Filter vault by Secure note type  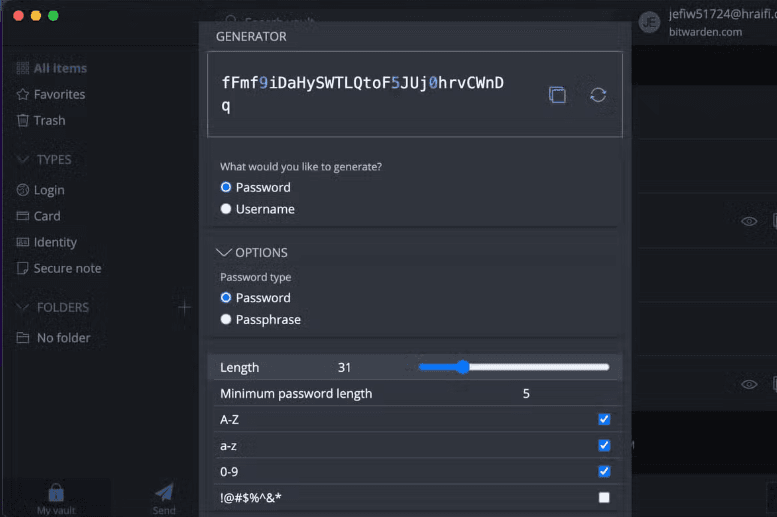click(x=59, y=269)
